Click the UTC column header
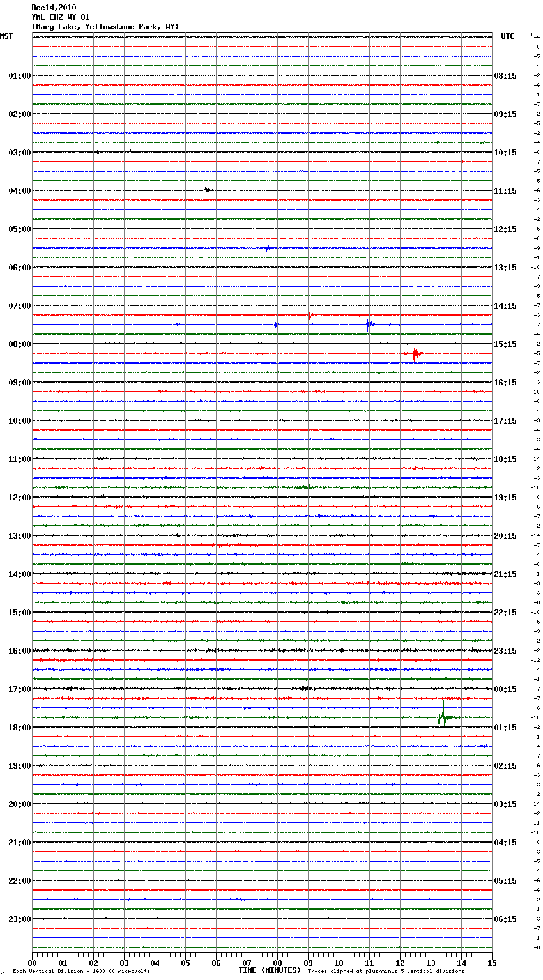 507,36
